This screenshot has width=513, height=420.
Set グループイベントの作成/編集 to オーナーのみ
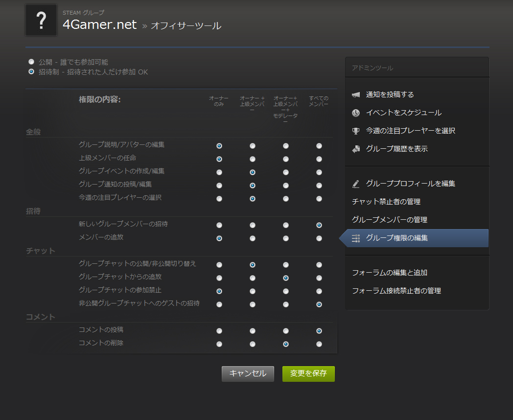[x=219, y=172]
